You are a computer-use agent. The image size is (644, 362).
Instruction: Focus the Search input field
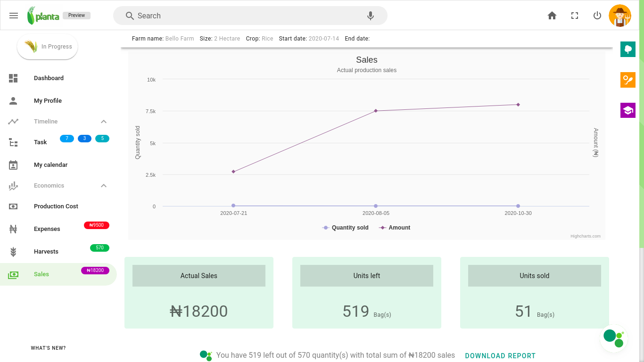[250, 16]
